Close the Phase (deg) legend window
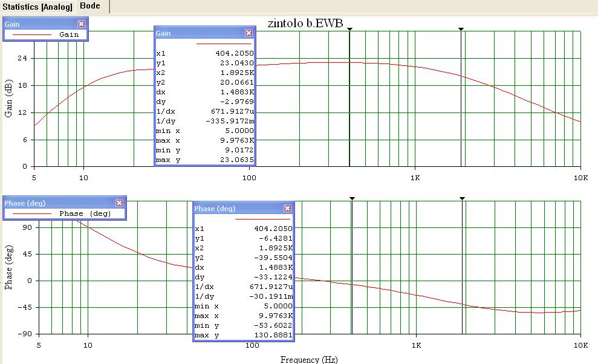The height and width of the screenshot is (364, 598). point(119,203)
